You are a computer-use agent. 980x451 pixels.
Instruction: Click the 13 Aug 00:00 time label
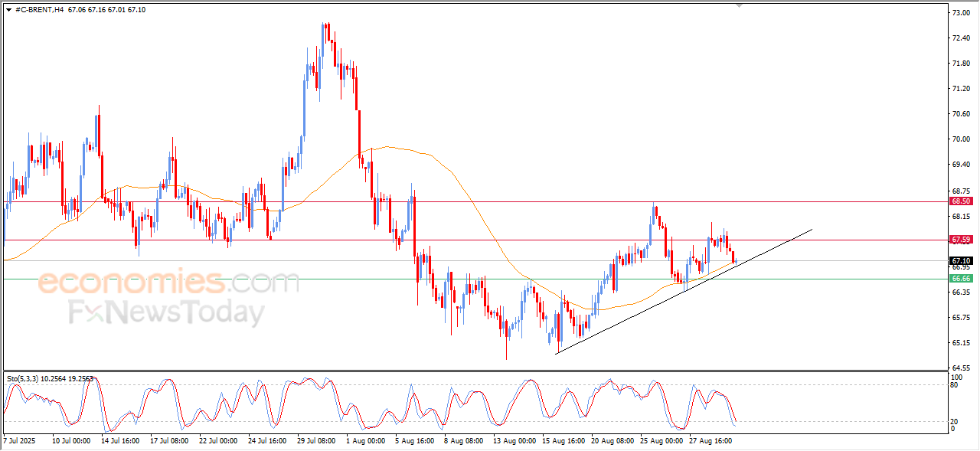514,441
